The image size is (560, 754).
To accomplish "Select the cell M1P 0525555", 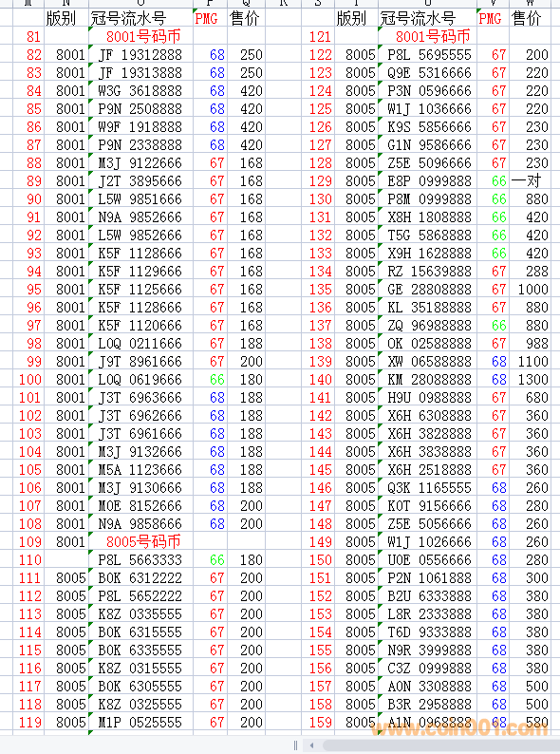I will 141,723.
